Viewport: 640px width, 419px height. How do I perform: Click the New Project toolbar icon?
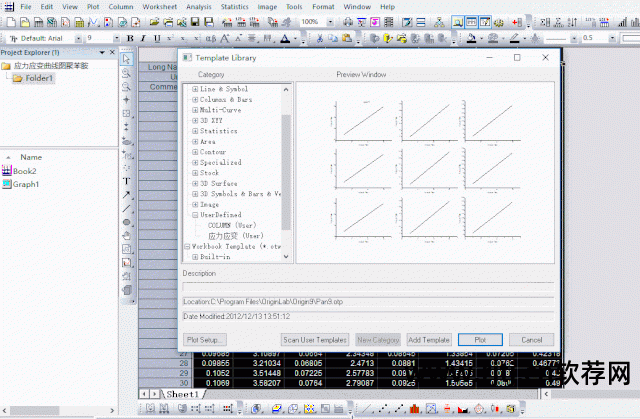(x=11, y=22)
